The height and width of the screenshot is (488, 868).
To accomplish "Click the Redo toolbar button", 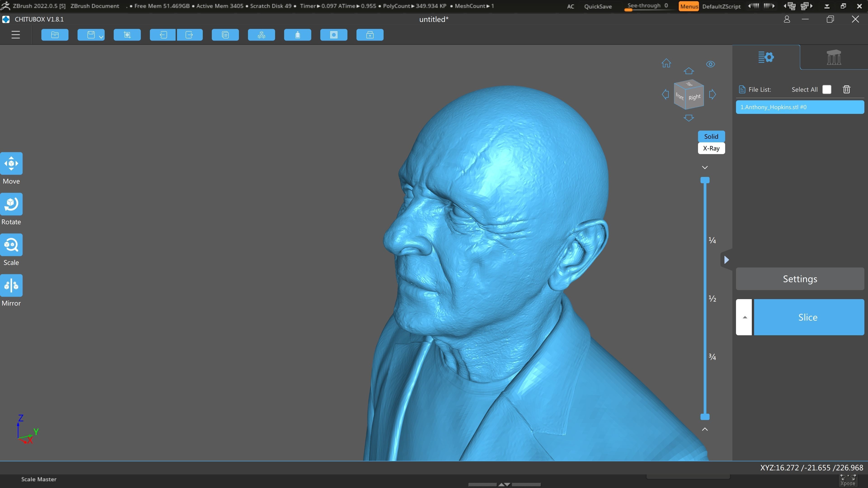I will (x=189, y=35).
